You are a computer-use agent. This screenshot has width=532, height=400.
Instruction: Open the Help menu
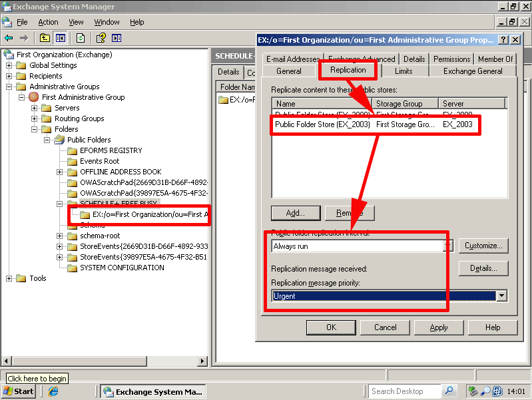[136, 22]
